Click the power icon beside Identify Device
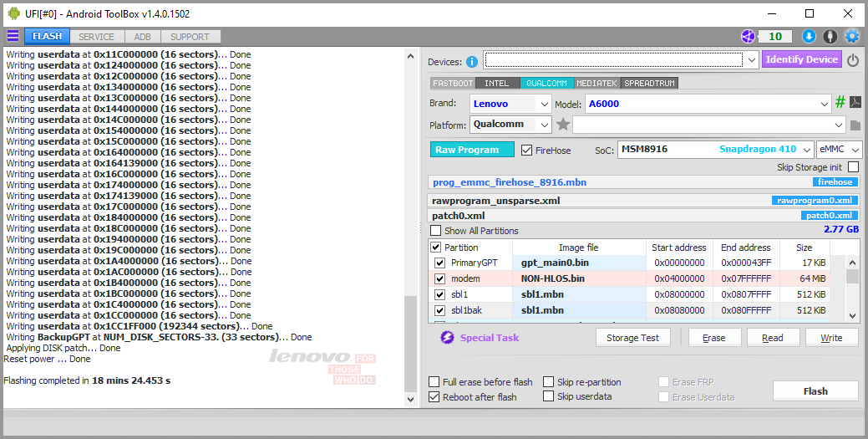The width and height of the screenshot is (868, 439). [853, 60]
